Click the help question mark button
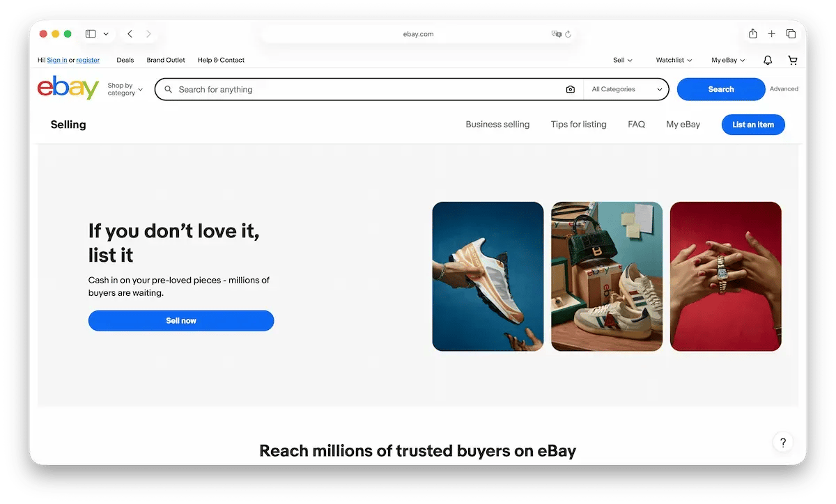The height and width of the screenshot is (504, 836). pos(783,442)
